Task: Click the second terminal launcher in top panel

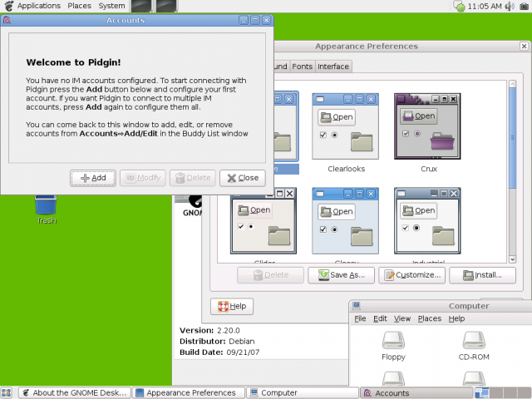Action: pos(166,6)
